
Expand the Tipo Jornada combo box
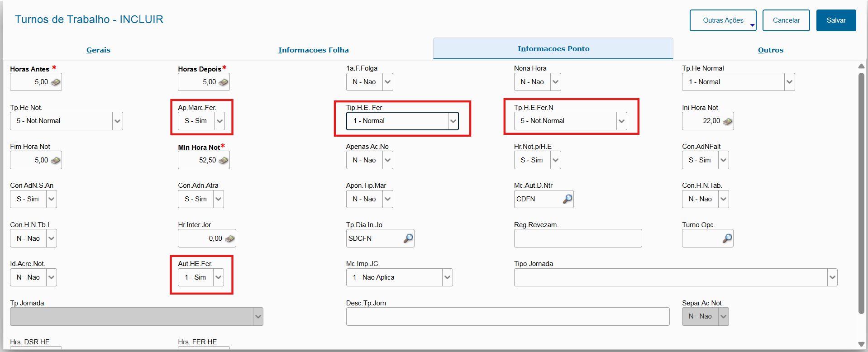point(832,277)
